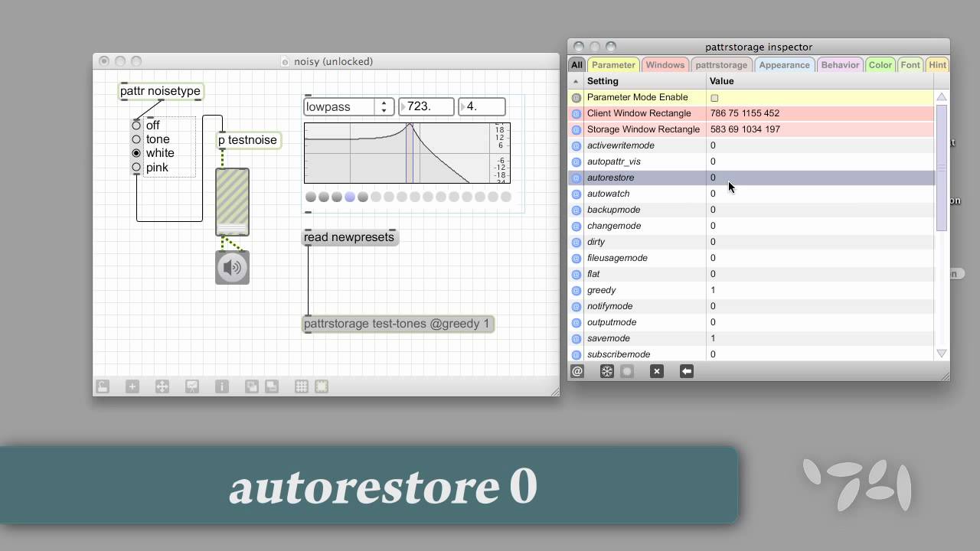Screen dimensions: 980x551
Task: Select the 'pink' radio button
Action: [x=136, y=167]
